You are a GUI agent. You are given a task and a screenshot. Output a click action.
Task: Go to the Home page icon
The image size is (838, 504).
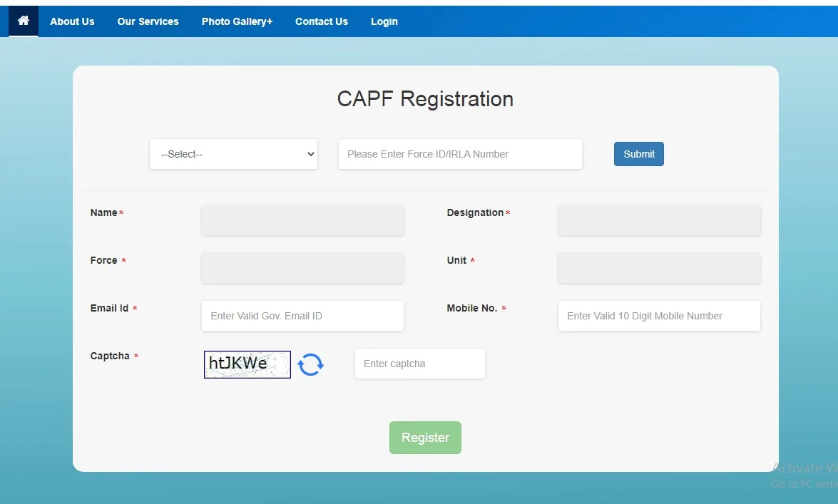click(x=23, y=21)
